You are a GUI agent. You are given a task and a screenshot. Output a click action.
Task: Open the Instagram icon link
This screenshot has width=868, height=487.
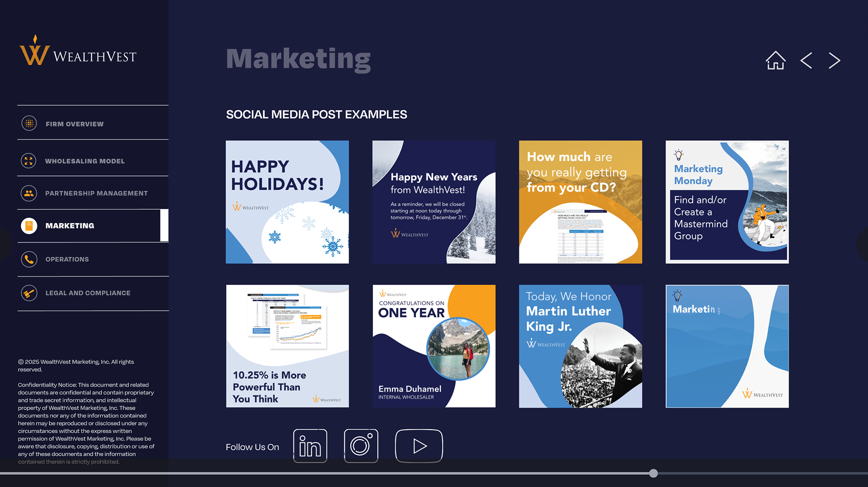pyautogui.click(x=361, y=446)
